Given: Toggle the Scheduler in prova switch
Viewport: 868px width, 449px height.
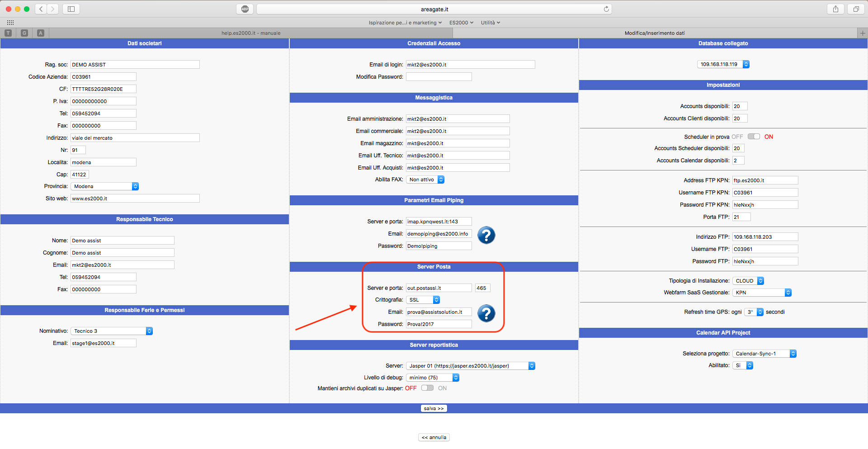Looking at the screenshot, I should [754, 137].
